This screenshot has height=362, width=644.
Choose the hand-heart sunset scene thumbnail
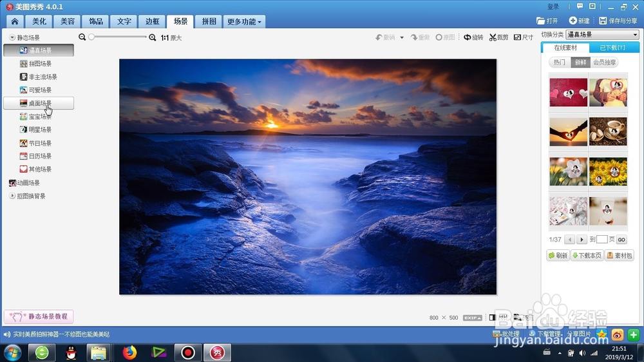click(569, 132)
